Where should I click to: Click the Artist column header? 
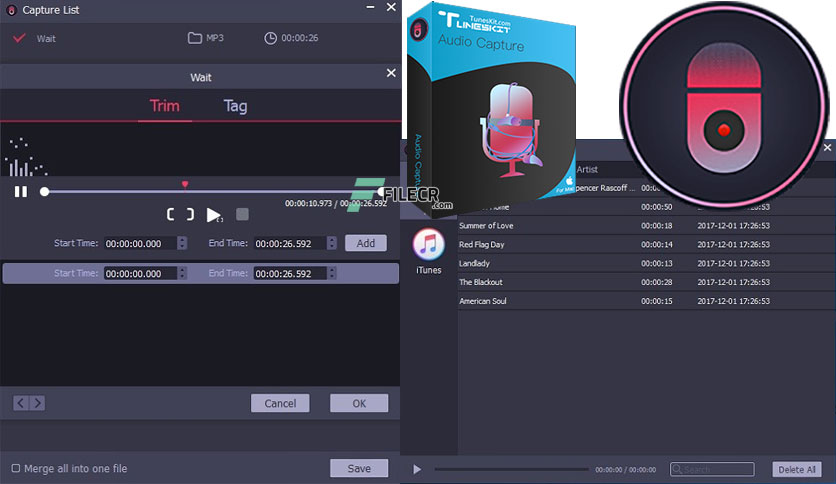(x=587, y=169)
